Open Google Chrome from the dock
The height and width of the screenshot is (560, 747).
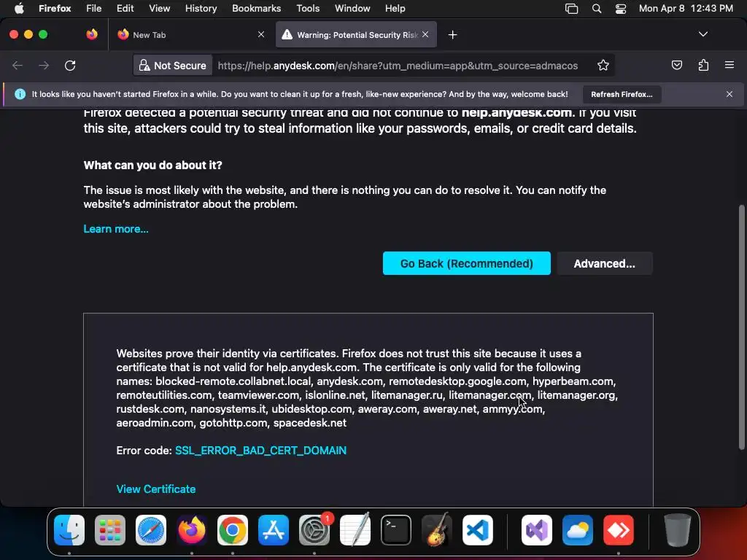(x=233, y=530)
